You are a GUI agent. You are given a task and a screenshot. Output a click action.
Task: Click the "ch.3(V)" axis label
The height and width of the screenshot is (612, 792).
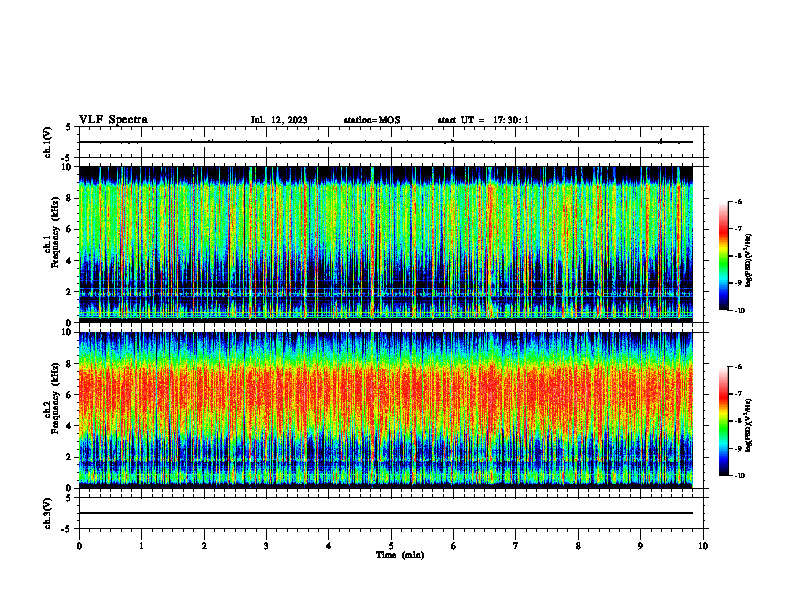point(47,513)
